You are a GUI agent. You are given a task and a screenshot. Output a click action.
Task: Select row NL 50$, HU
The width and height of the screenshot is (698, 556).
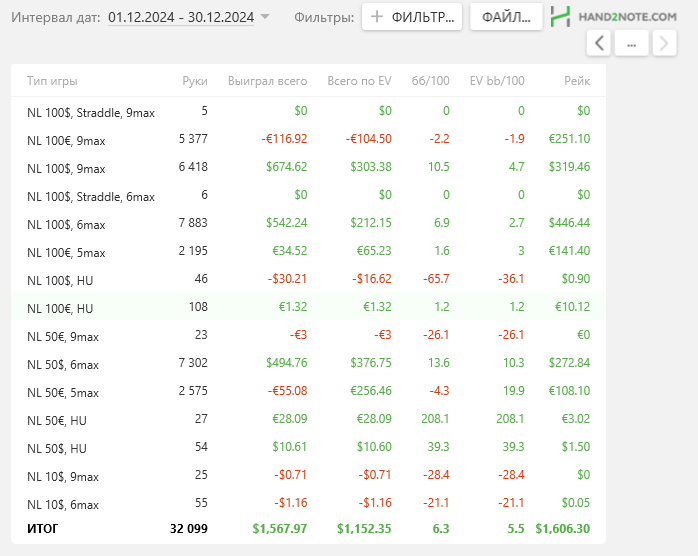[x=308, y=447]
